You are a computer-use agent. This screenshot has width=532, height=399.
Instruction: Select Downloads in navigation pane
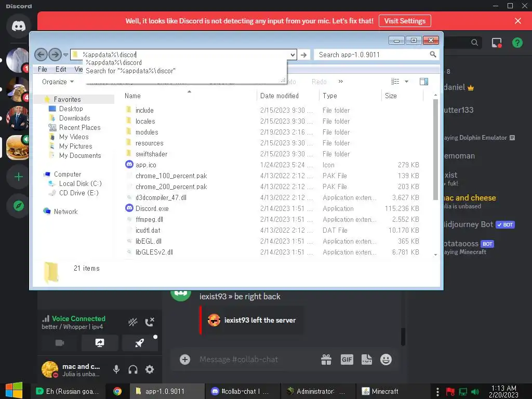pos(75,118)
